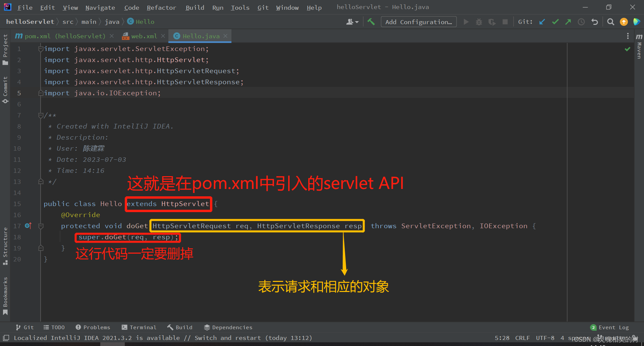Image resolution: width=644 pixels, height=346 pixels.
Task: Open Git Show History clock icon
Action: tap(581, 22)
